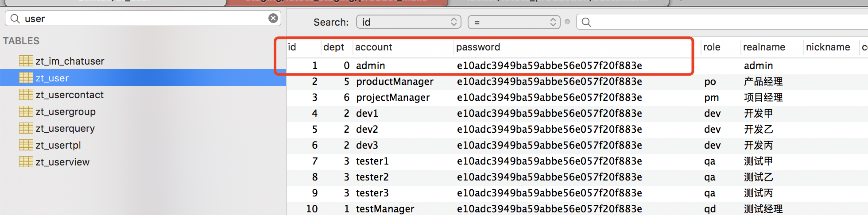Click the realname column header
868x215 pixels.
[x=764, y=47]
